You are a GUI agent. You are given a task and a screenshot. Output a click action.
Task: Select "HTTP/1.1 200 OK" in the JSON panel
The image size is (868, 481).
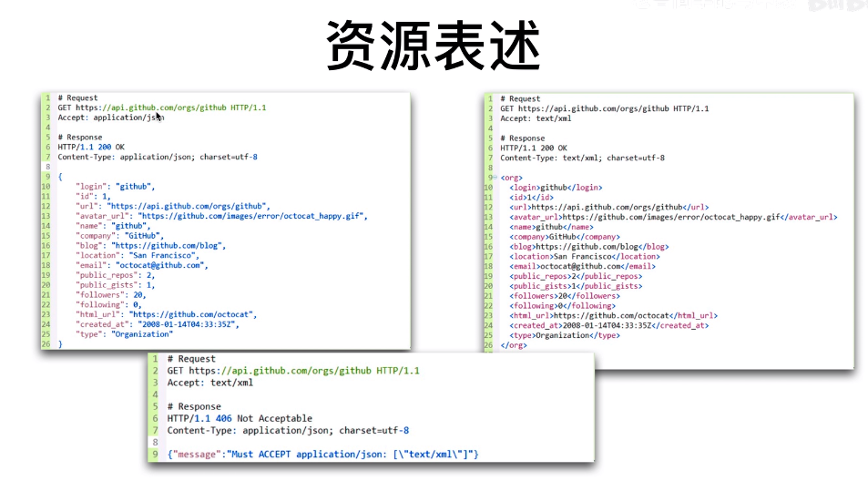click(x=91, y=148)
